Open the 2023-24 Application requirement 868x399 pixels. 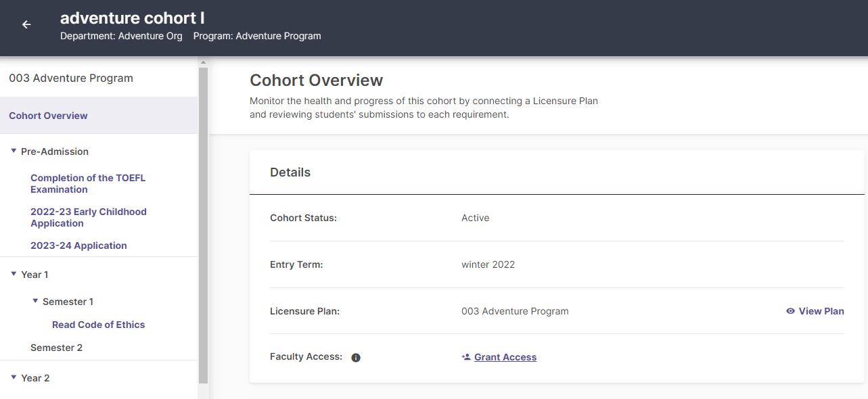[x=78, y=245]
